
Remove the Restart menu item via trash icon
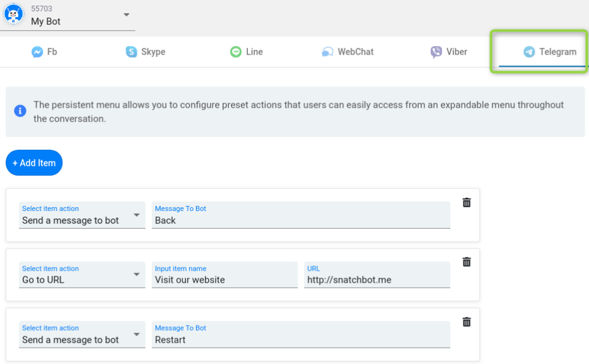[x=467, y=322]
